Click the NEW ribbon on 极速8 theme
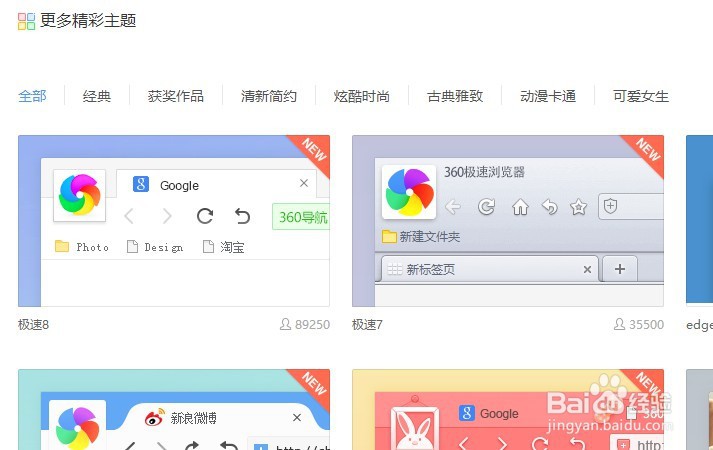Screen dimensions: 713x450 pyautogui.click(x=314, y=151)
